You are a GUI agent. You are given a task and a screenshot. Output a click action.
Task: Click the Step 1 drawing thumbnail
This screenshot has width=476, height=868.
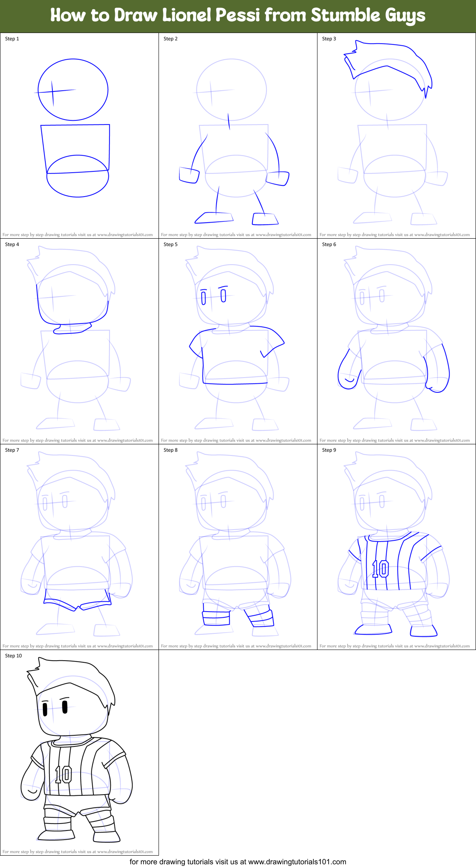79,136
